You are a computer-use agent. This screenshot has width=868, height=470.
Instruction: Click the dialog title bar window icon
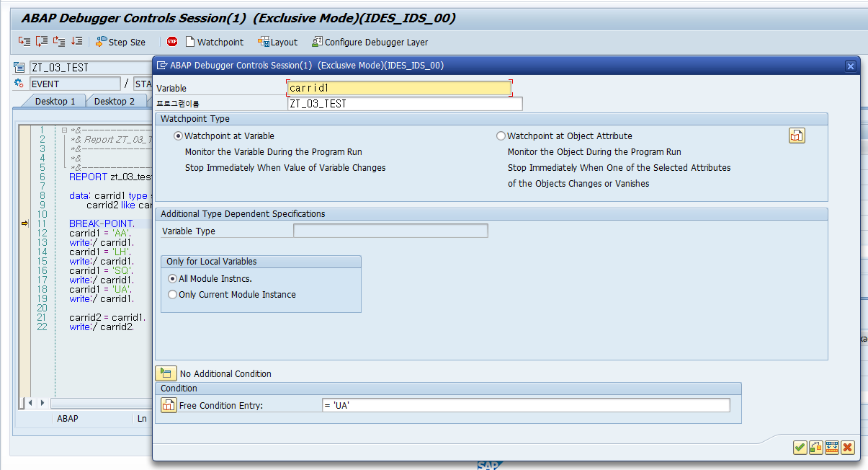pos(162,65)
